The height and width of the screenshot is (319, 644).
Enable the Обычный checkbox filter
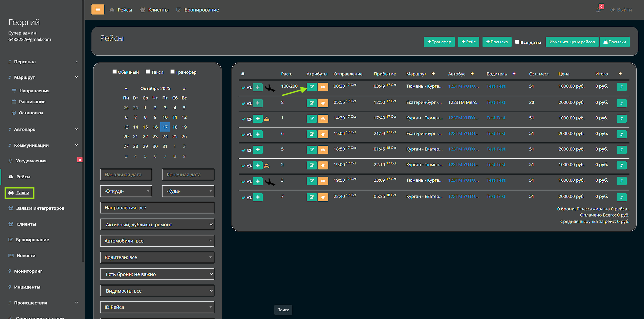point(115,72)
